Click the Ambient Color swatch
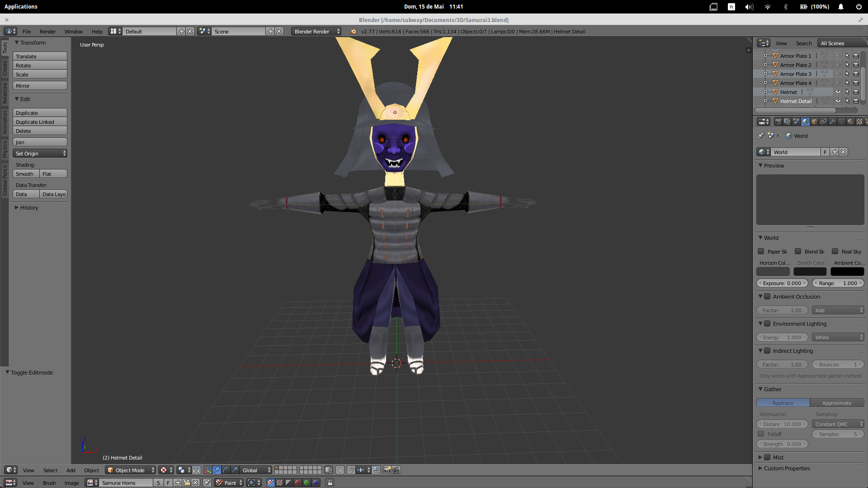Image resolution: width=868 pixels, height=488 pixels. (847, 272)
